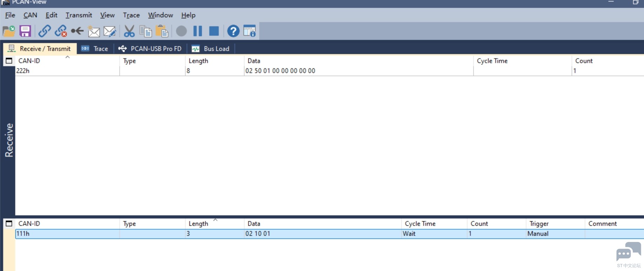Click transmit data 02 10 01
The width and height of the screenshot is (644, 271).
(x=258, y=234)
